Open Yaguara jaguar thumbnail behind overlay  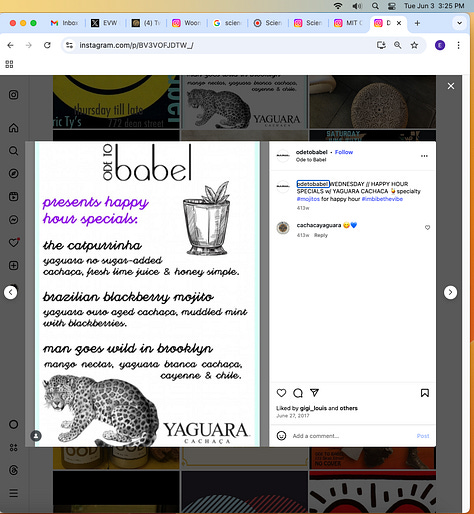244,102
